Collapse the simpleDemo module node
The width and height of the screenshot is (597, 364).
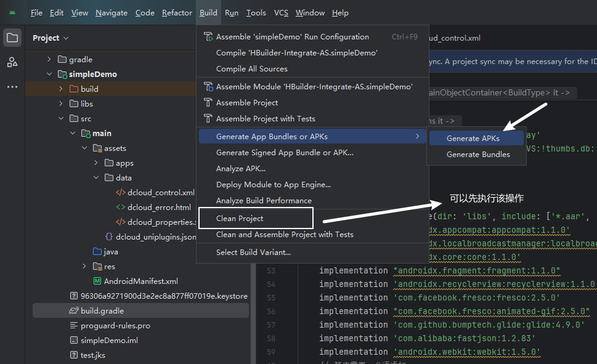[49, 75]
